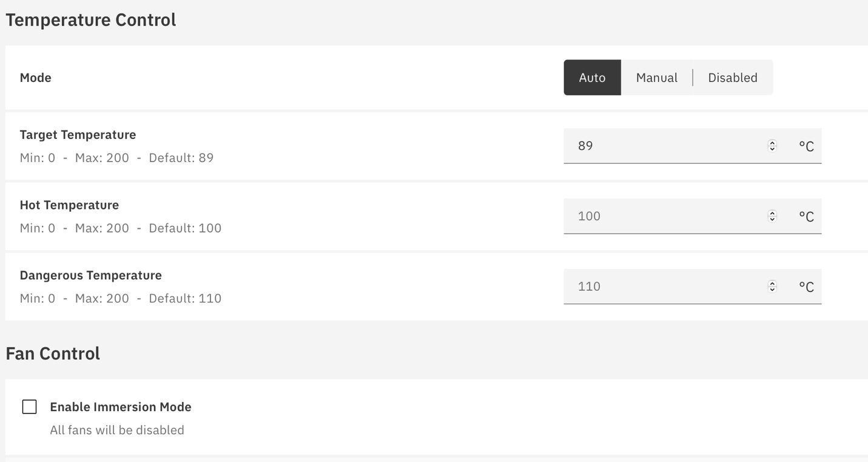The height and width of the screenshot is (462, 868).
Task: Set temperature control mode to Disabled
Action: [732, 78]
